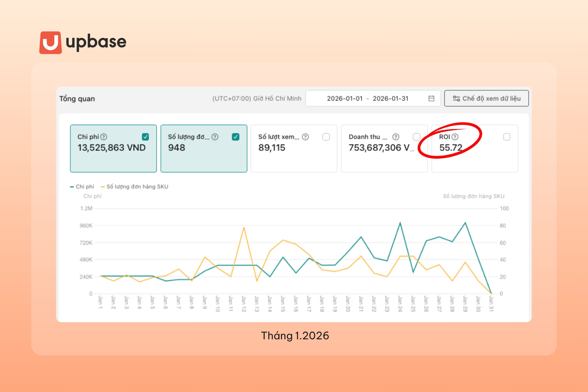Image resolution: width=588 pixels, height=392 pixels.
Task: Click filter icon in Chế độ xem dữ liệu
Action: click(x=456, y=98)
